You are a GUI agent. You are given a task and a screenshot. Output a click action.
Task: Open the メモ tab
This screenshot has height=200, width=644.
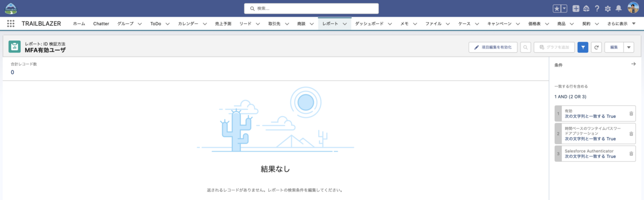pos(405,24)
